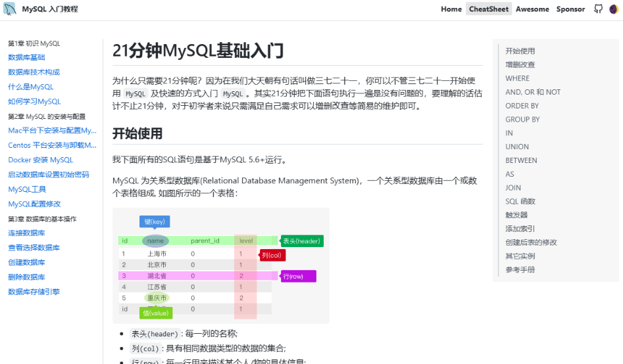Click the 开始使用 section heading in article

pyautogui.click(x=137, y=133)
